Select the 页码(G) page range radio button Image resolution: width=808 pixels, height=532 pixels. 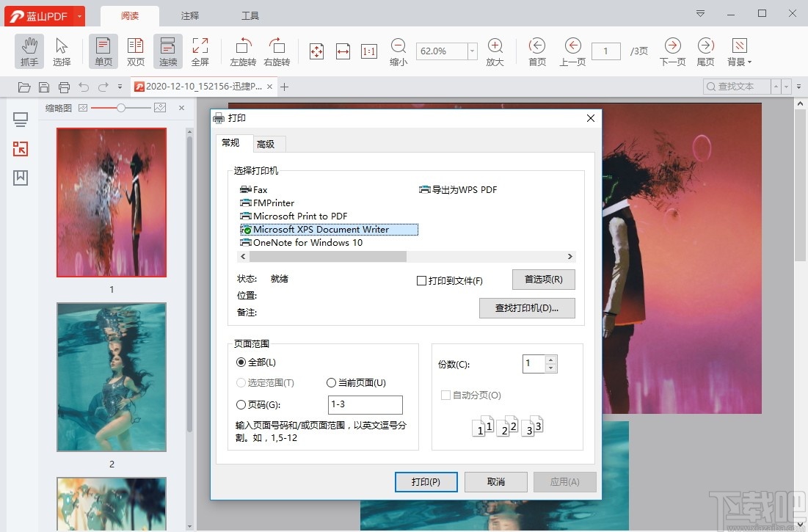[x=241, y=404]
